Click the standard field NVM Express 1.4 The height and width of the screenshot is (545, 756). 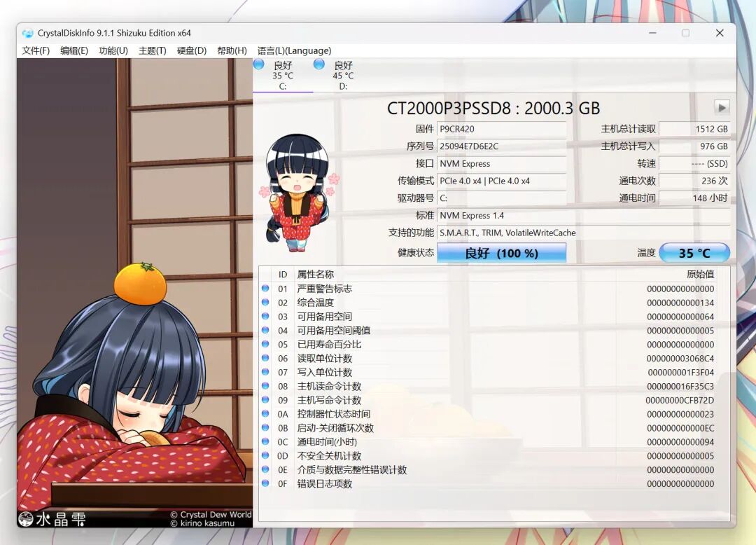pos(583,216)
